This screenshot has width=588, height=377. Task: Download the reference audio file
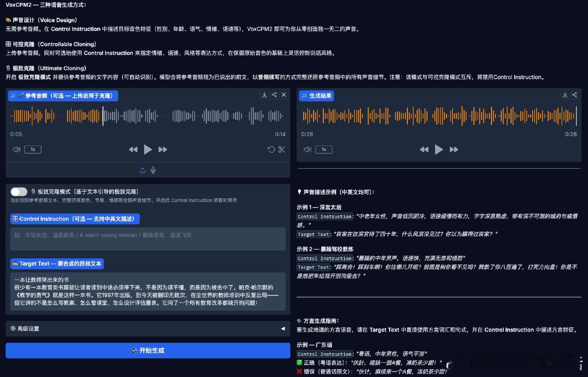[x=265, y=95]
